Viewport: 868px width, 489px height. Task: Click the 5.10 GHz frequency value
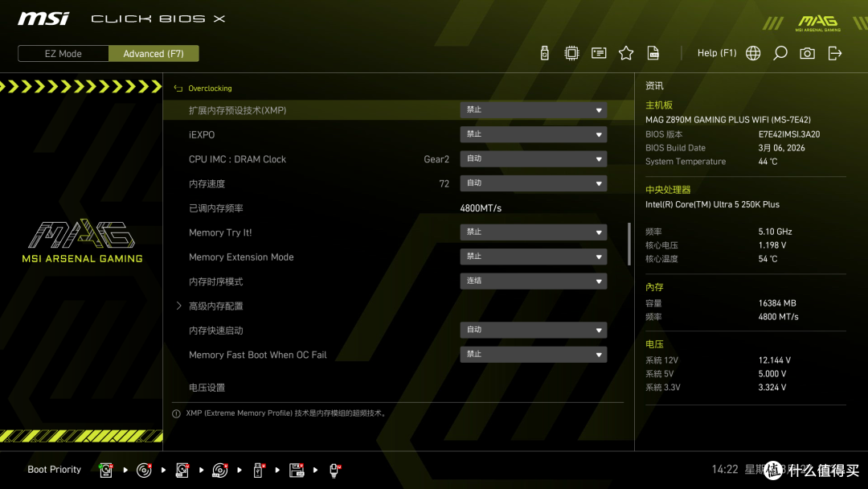tap(775, 232)
